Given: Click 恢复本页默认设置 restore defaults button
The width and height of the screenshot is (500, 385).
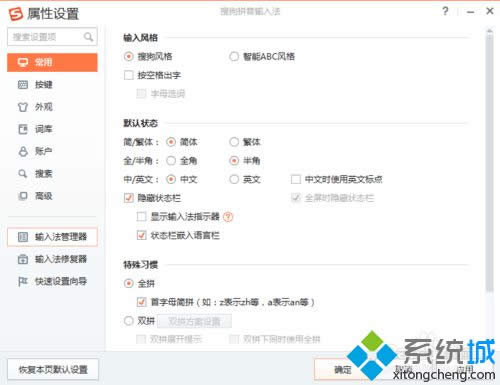Looking at the screenshot, I should pos(53,369).
